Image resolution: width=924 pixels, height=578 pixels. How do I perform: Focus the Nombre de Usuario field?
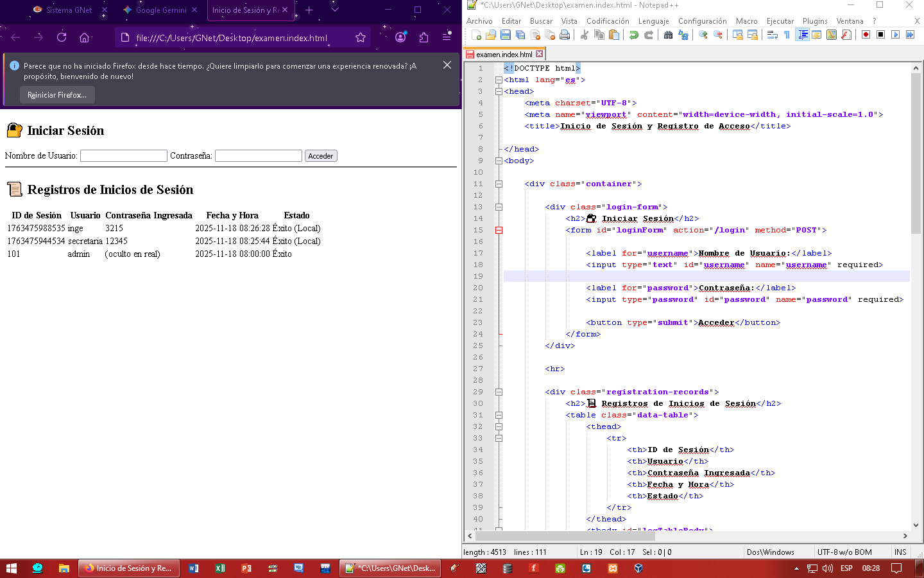click(x=123, y=156)
